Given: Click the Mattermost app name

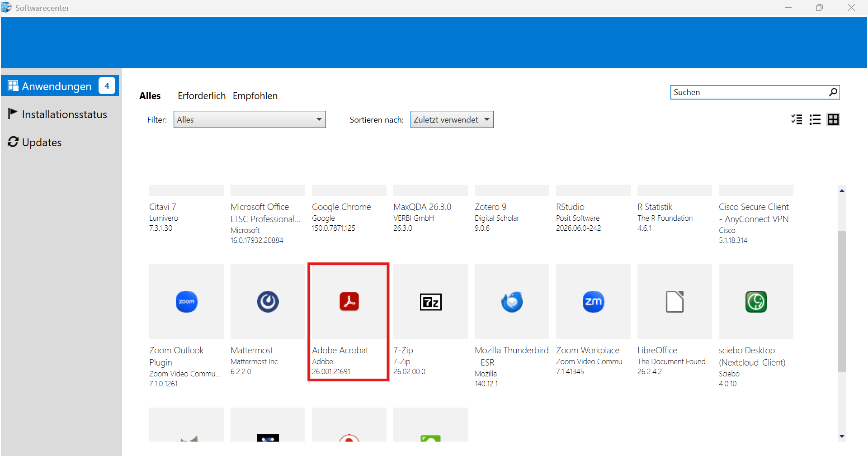Looking at the screenshot, I should [x=252, y=350].
